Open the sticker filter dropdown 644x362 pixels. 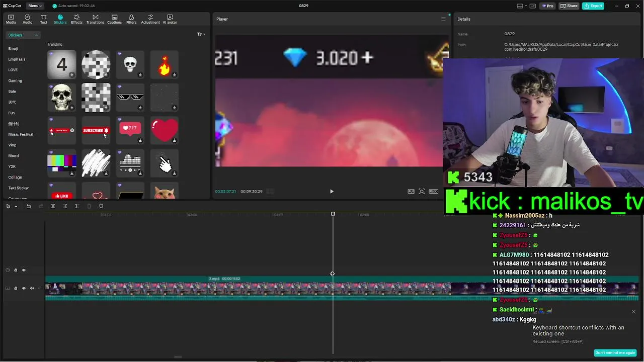tap(201, 34)
